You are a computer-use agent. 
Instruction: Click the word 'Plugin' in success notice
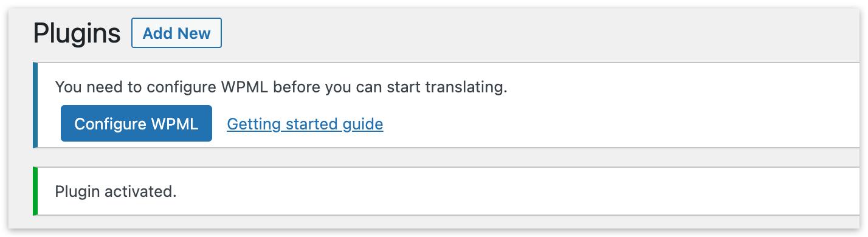[x=78, y=191]
